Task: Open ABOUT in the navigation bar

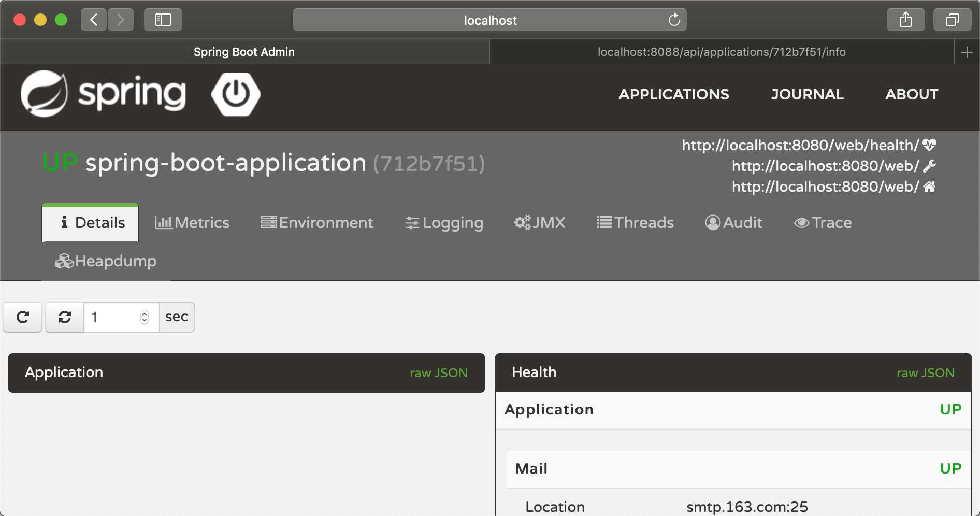Action: point(912,94)
